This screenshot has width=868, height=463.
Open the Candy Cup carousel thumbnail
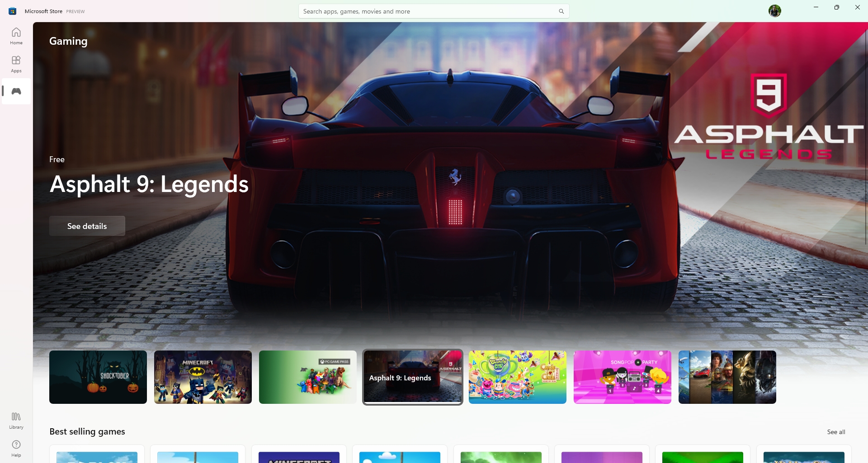pos(518,377)
